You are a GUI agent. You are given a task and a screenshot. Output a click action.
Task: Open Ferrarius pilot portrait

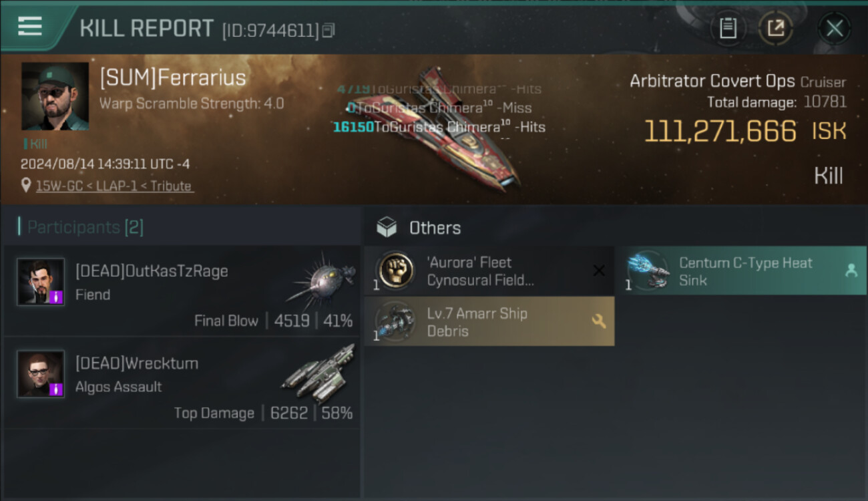coord(55,96)
